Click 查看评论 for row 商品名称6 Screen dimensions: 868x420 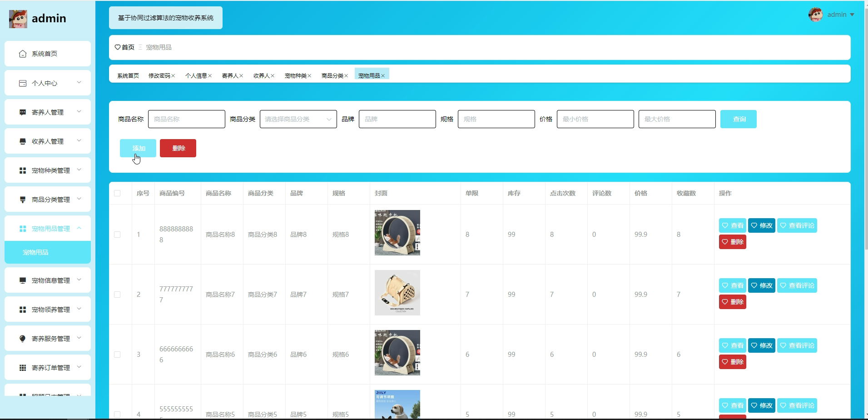[797, 345]
